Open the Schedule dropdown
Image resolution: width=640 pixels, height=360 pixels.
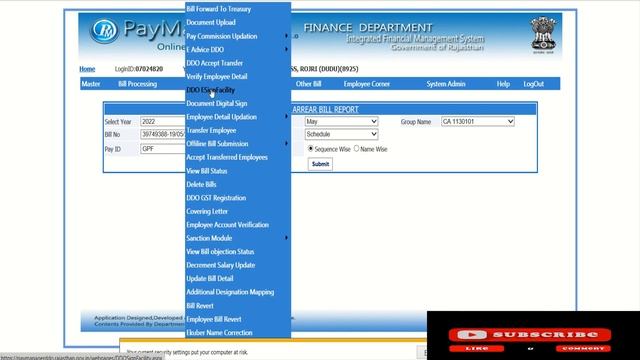tap(341, 134)
